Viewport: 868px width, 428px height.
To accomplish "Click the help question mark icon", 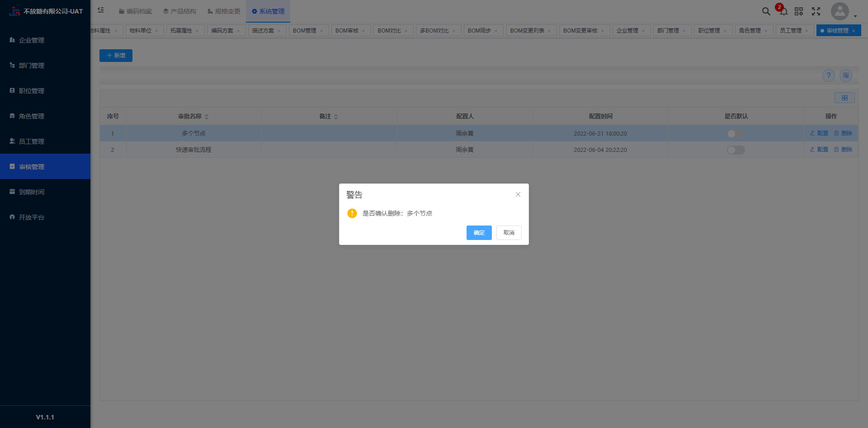I will point(828,75).
